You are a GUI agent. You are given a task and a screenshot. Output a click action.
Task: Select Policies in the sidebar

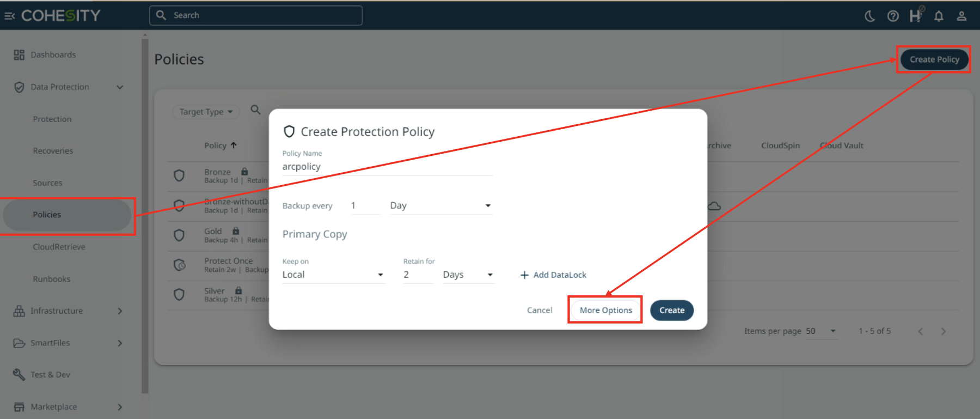(x=67, y=215)
